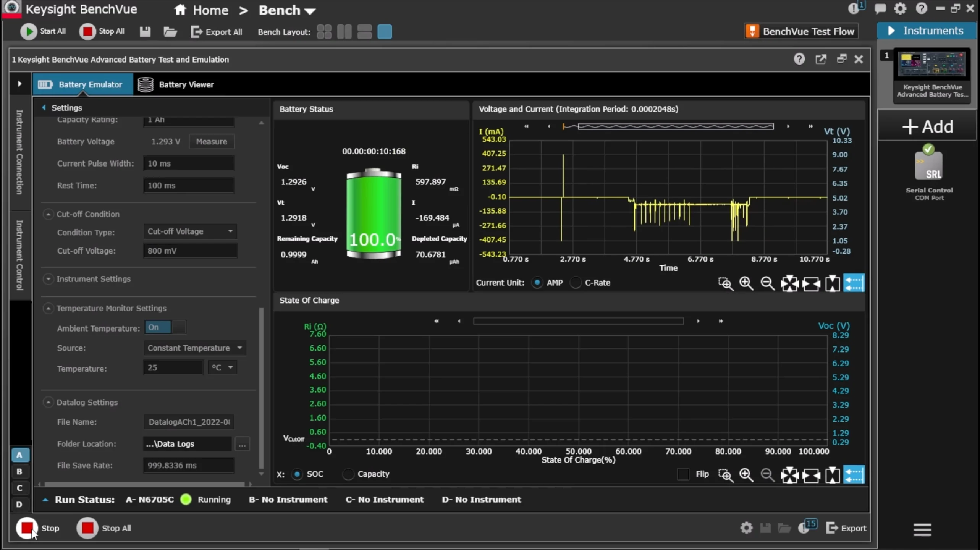The height and width of the screenshot is (550, 980).
Task: Click zoom-in icon in State Of Charge chart
Action: 746,475
